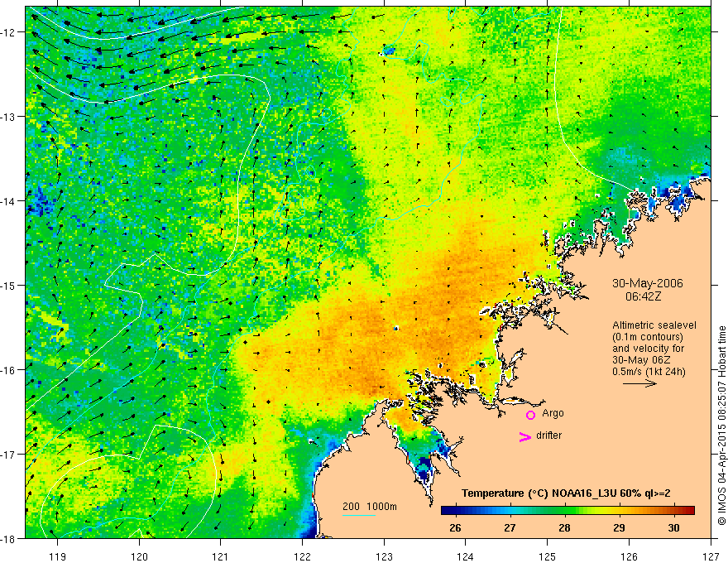728x563 pixels.
Task: Click the magenta drifter arrowhead legend symbol
Action: coord(525,437)
